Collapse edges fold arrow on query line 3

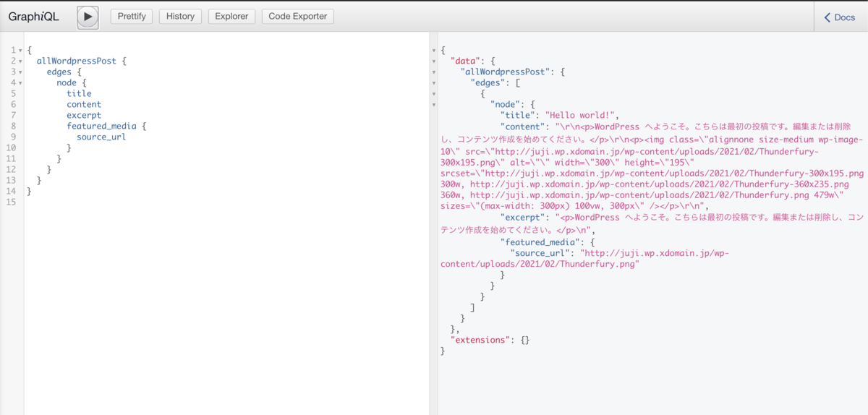coord(20,72)
